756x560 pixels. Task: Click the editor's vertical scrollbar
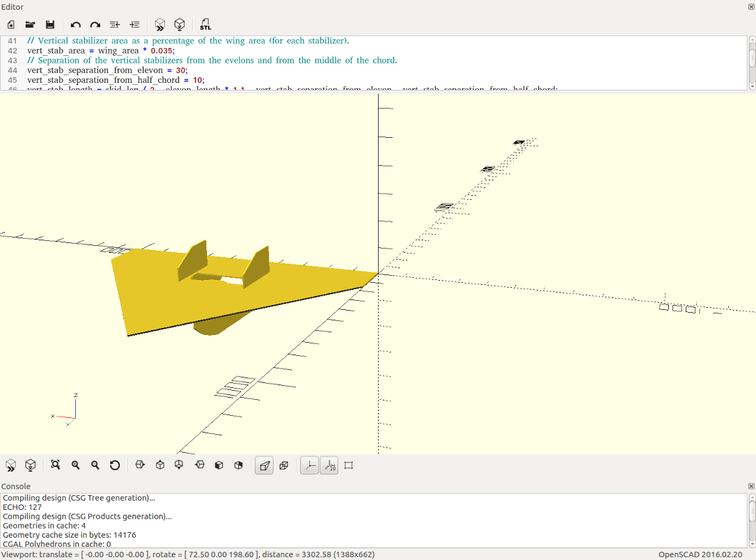[752, 63]
